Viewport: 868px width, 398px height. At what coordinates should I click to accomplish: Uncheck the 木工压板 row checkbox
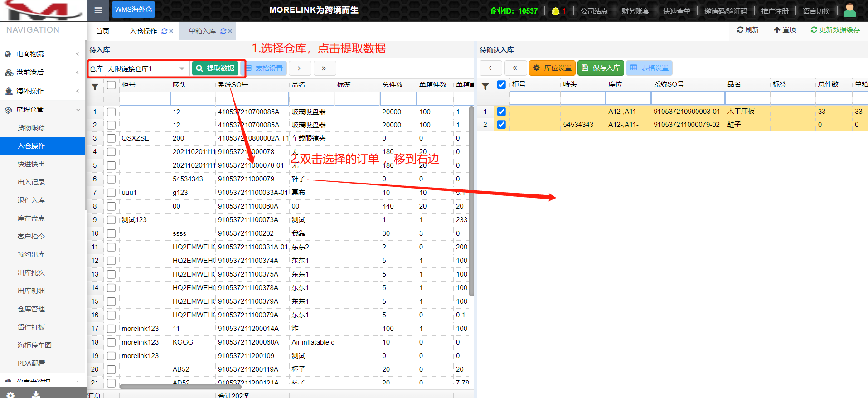click(x=501, y=112)
